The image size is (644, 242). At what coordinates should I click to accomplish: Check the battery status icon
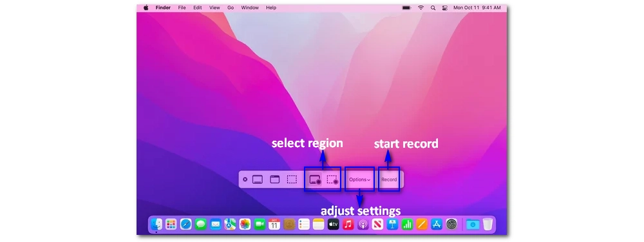[406, 7]
